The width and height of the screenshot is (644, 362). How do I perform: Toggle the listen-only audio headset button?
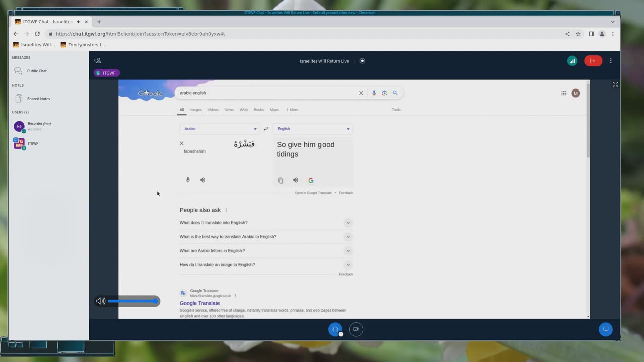[x=335, y=329]
